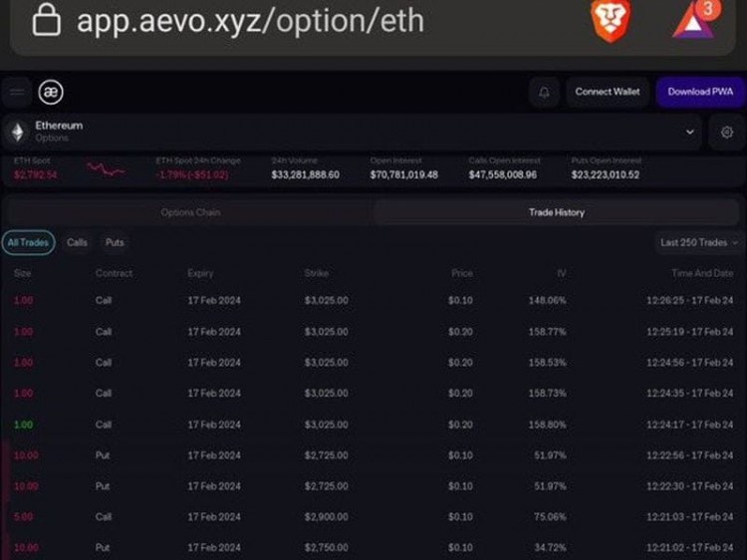Click timestamp 12:21:02 - 17 Feb 24
This screenshot has width=747, height=560.
coord(690,548)
